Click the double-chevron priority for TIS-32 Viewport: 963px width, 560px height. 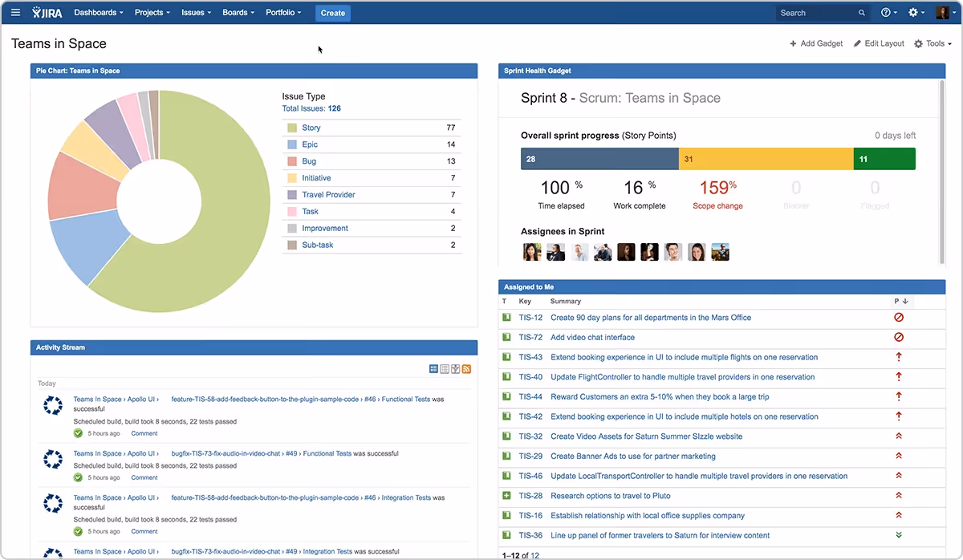click(899, 436)
